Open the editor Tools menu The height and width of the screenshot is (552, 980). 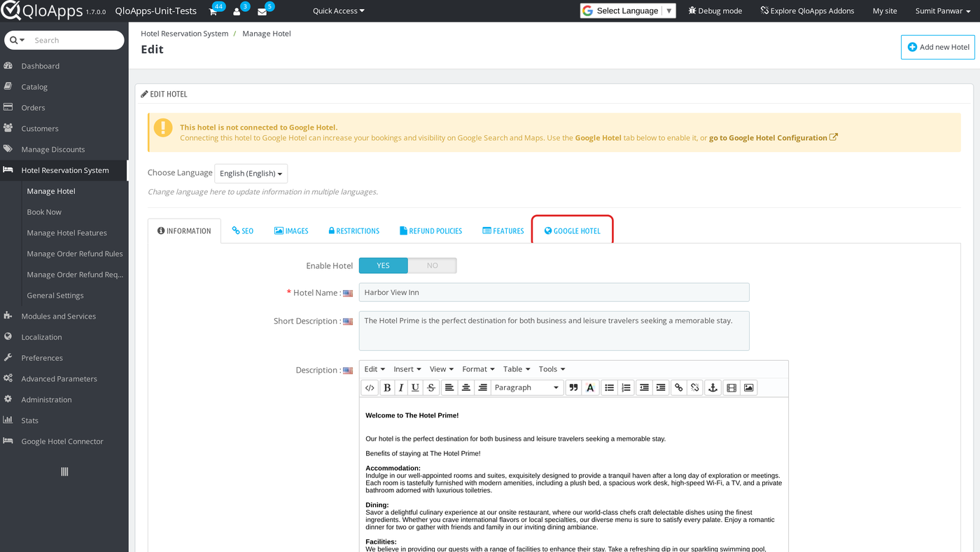coord(552,369)
